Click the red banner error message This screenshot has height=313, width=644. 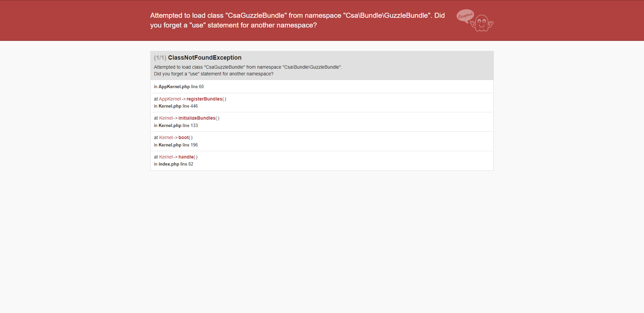click(x=298, y=20)
